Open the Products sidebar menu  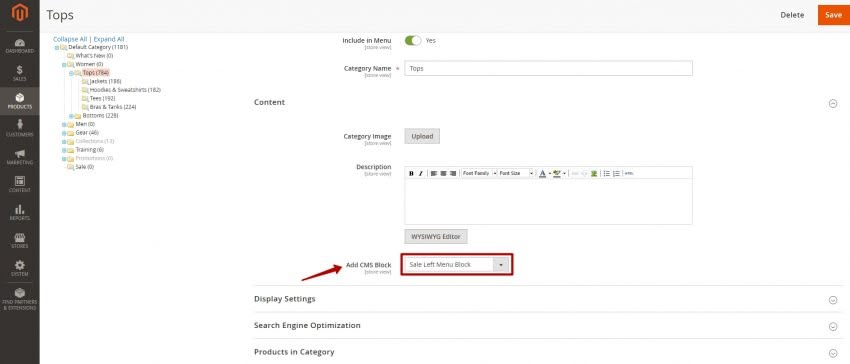click(x=20, y=101)
